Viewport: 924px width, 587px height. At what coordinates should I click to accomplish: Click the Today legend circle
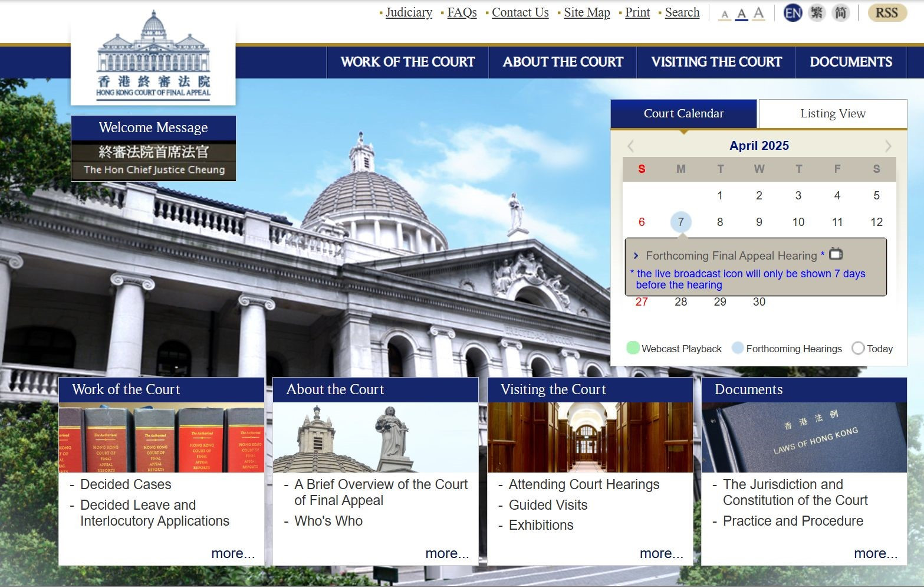858,348
